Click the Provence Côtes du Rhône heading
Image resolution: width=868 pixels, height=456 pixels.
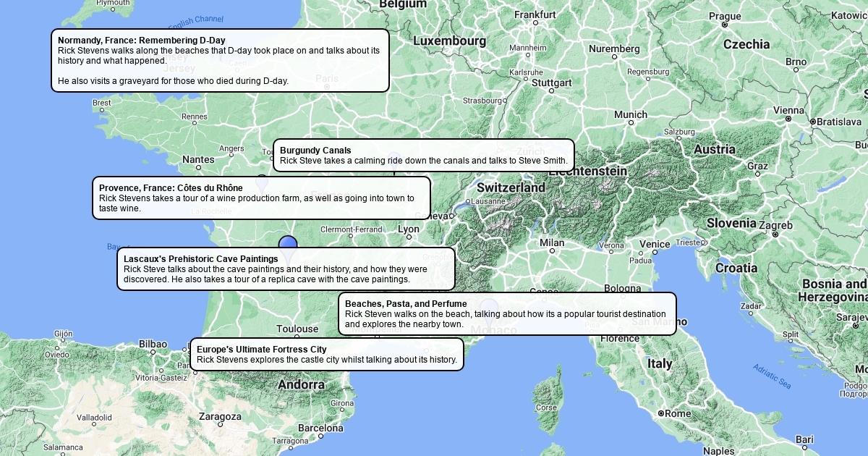pyautogui.click(x=171, y=188)
